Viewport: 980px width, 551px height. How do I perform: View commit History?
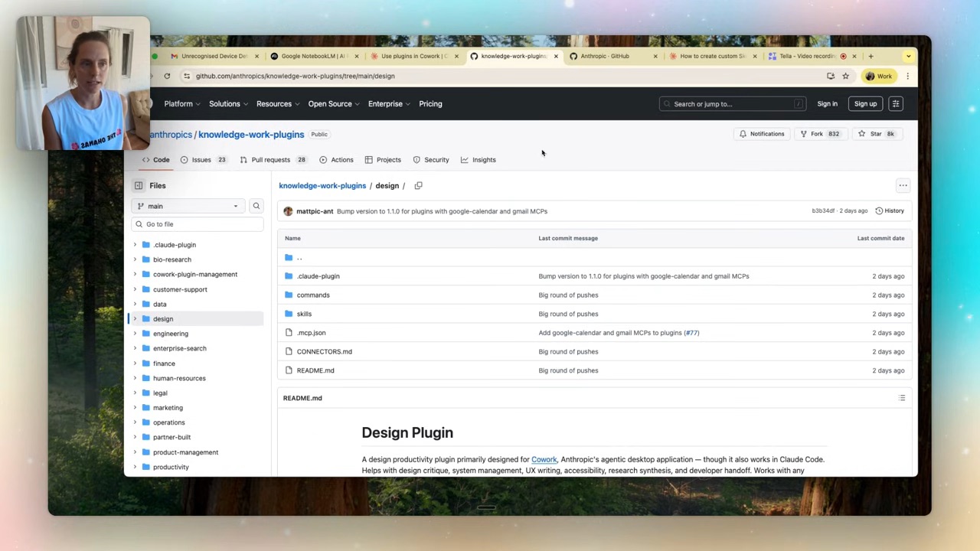pyautogui.click(x=890, y=211)
